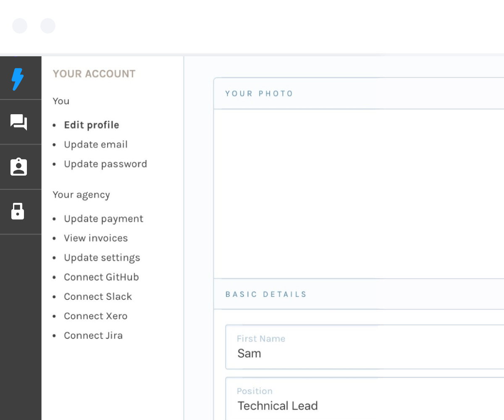This screenshot has width=504, height=420.
Task: Select the lock icon in sidebar
Action: pyautogui.click(x=17, y=211)
